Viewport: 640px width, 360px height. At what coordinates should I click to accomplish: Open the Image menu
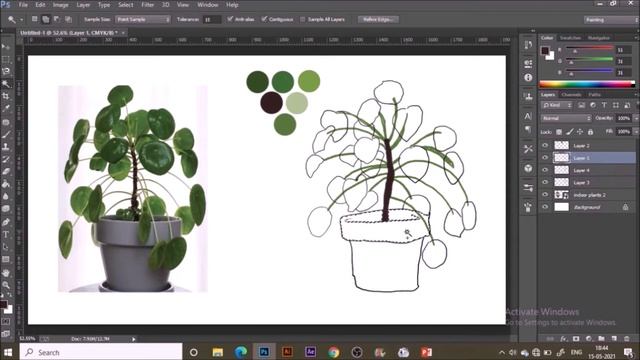60,5
